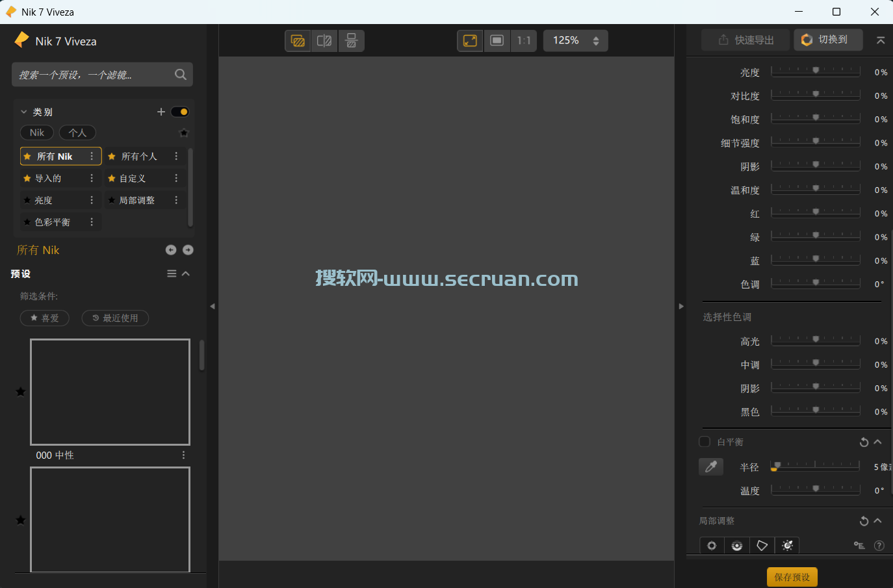Collapse all panels with top-right double chevron
The image size is (893, 588).
(881, 40)
